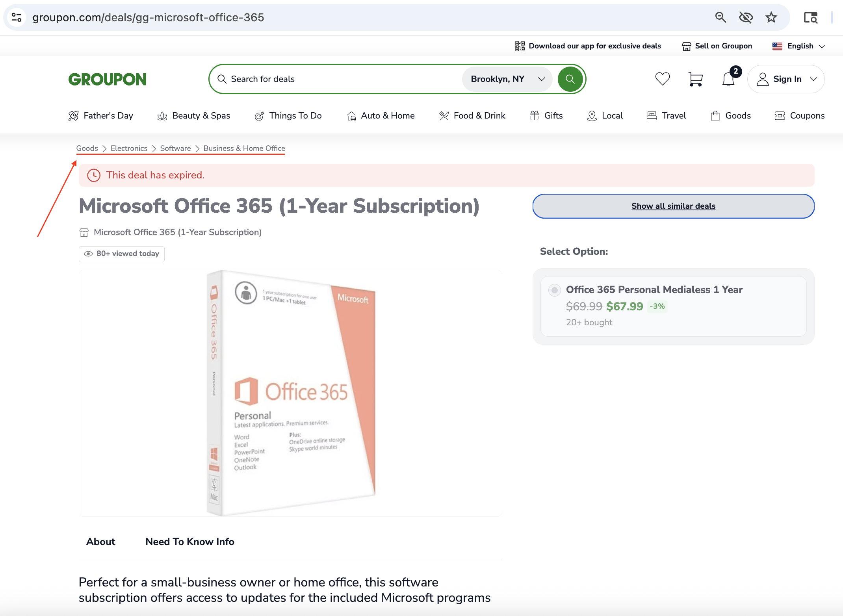Follow Business & Home Office breadcrumb link
This screenshot has height=616, width=843.
[x=244, y=148]
